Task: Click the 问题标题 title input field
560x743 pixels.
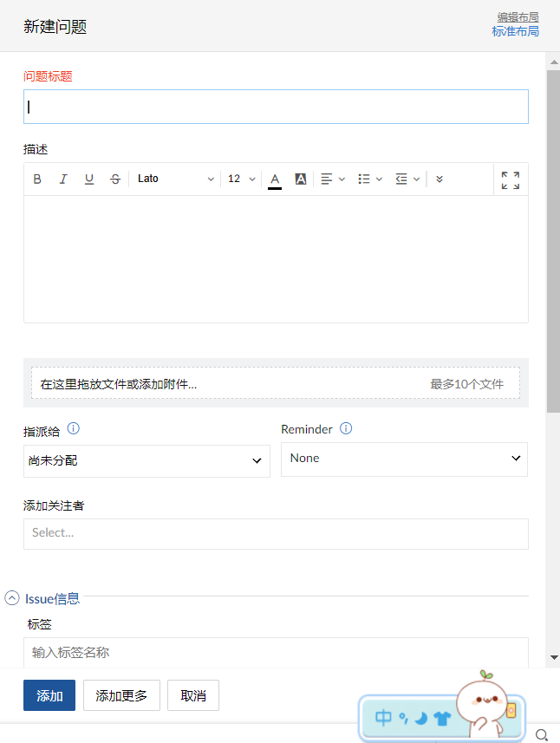Action: (276, 107)
